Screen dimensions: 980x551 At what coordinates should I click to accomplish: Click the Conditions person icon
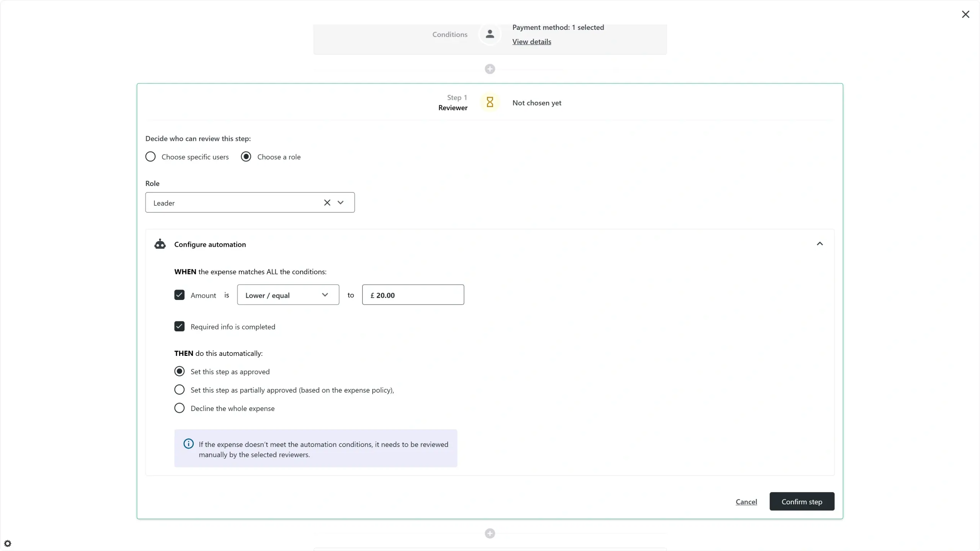click(490, 34)
